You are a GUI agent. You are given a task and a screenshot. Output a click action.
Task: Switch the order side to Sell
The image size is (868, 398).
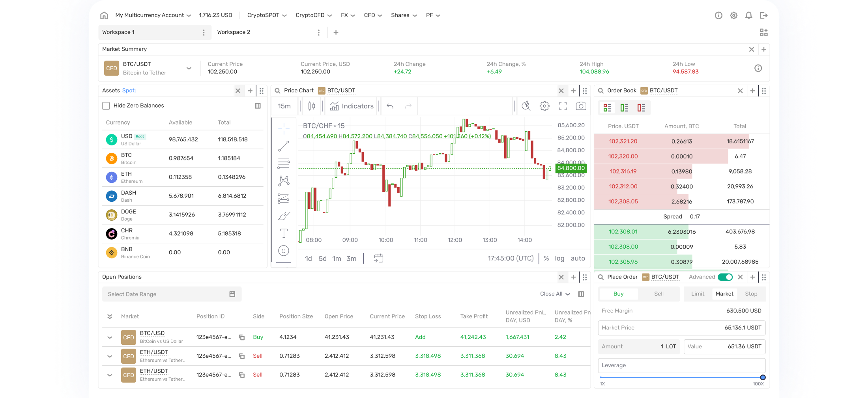coord(658,294)
